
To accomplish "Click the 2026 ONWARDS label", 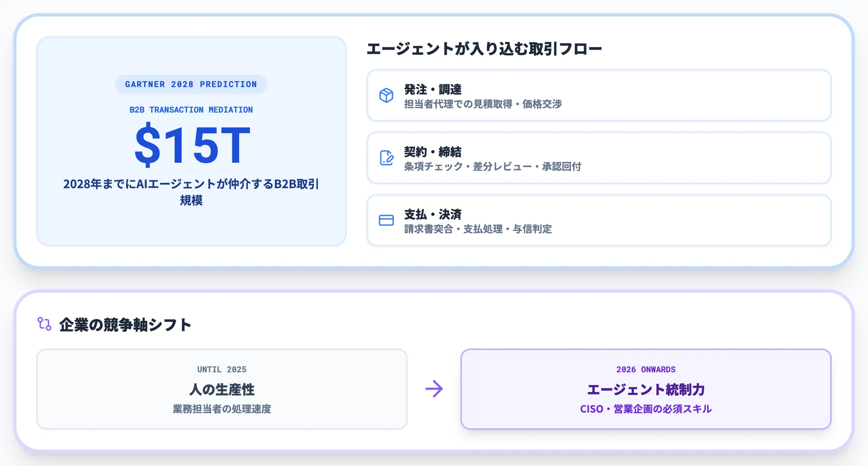I will pyautogui.click(x=646, y=369).
